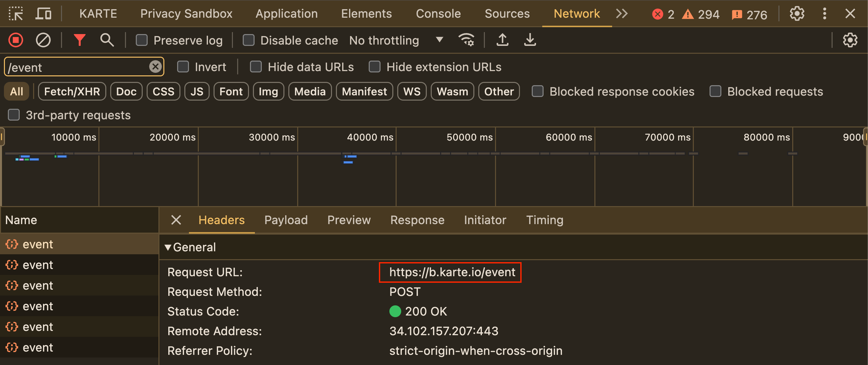Import HAR file upload icon
The height and width of the screenshot is (365, 868).
(503, 40)
